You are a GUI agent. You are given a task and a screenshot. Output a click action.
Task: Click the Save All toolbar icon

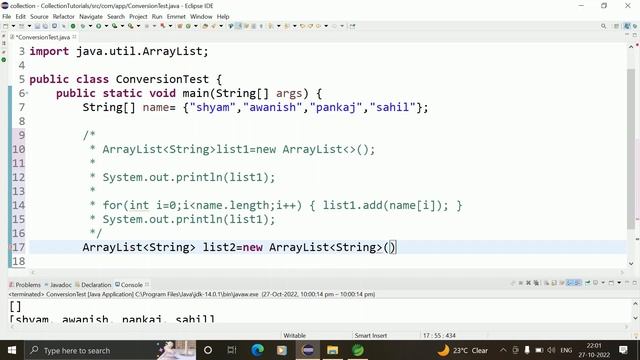coord(45,26)
